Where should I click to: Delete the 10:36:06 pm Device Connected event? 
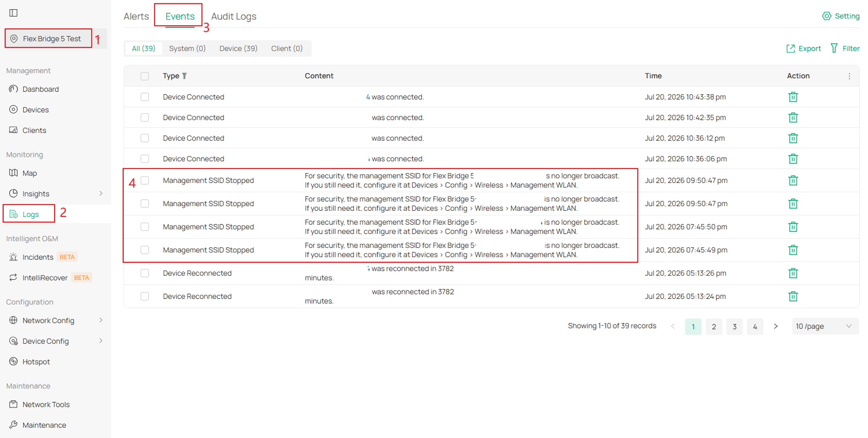(x=793, y=158)
